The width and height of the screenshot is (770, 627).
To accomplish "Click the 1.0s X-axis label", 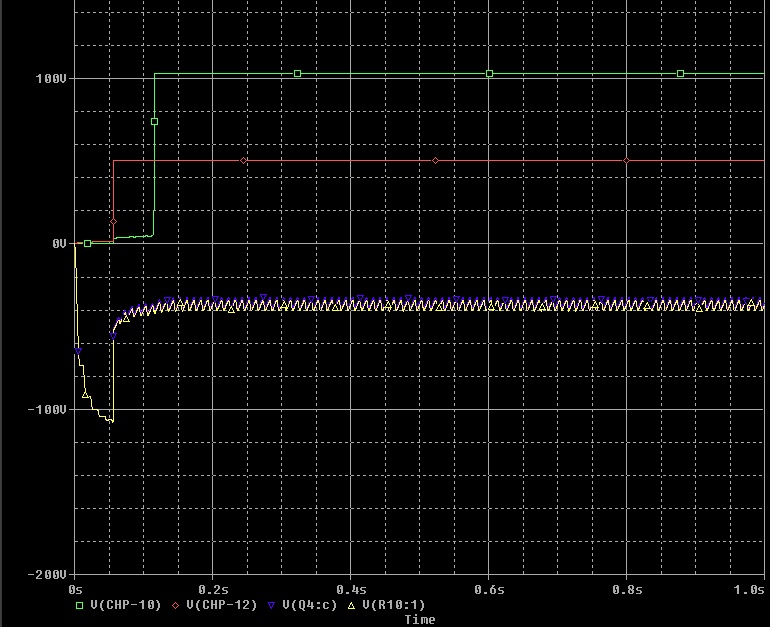I will pyautogui.click(x=749, y=590).
